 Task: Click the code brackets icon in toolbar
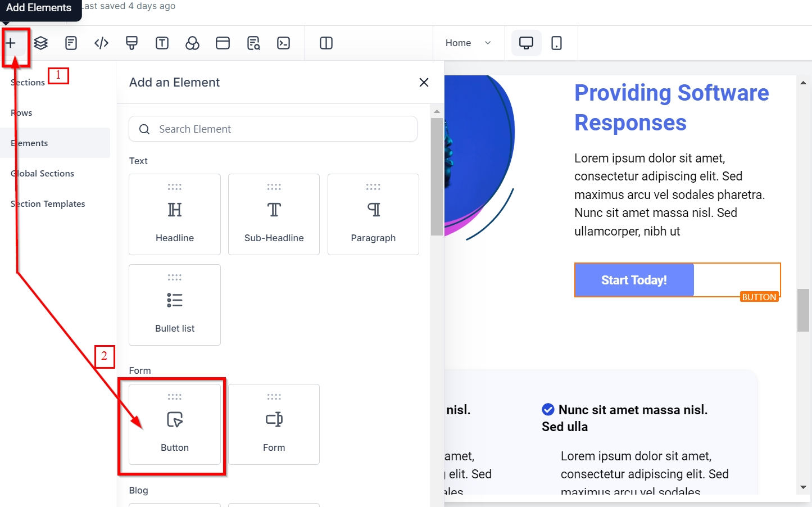101,43
